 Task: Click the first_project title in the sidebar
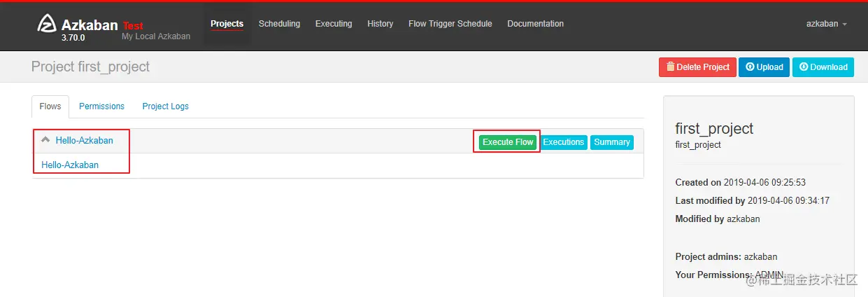[714, 128]
